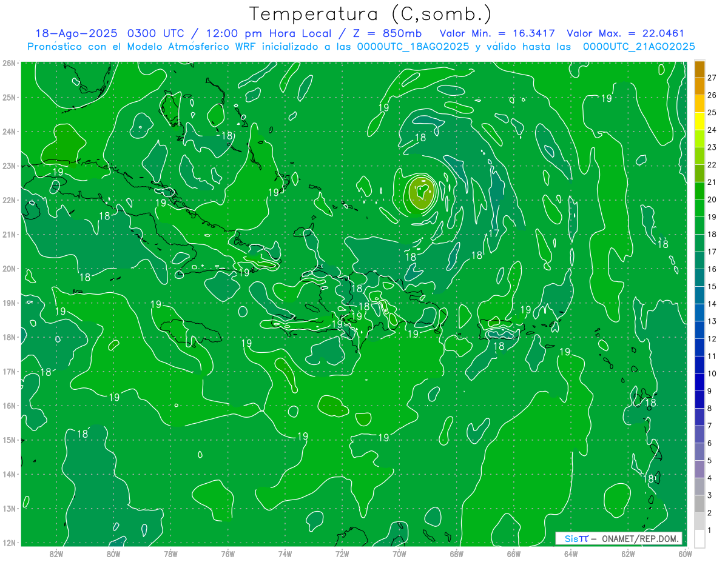Click the white bottom swatch of color scale
This screenshot has width=728, height=562.
(699, 538)
